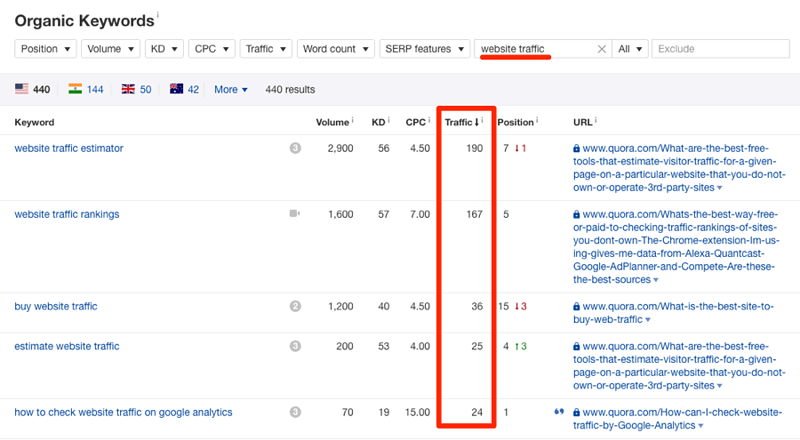Screen dimensions: 800x440
Task: Click info icon beside KD header
Action: click(x=389, y=120)
